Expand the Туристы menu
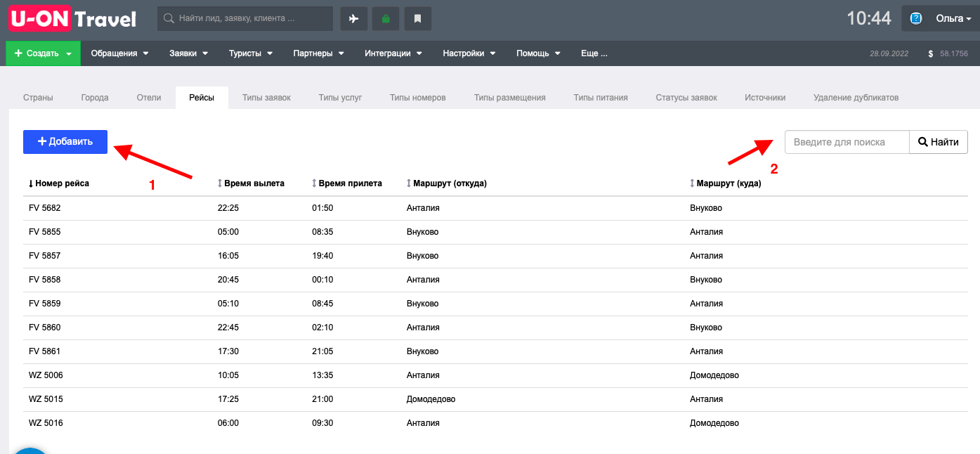The image size is (980, 454). (251, 53)
